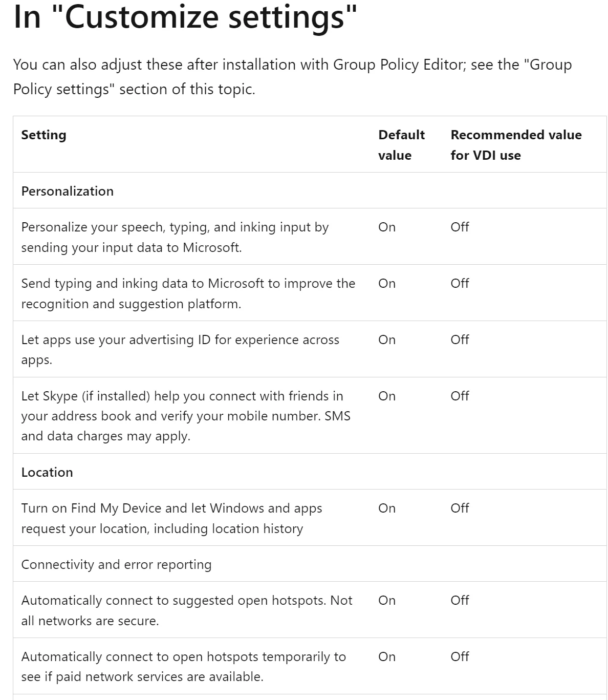Click the Off value for speech personalization row
608x700 pixels.
460,227
